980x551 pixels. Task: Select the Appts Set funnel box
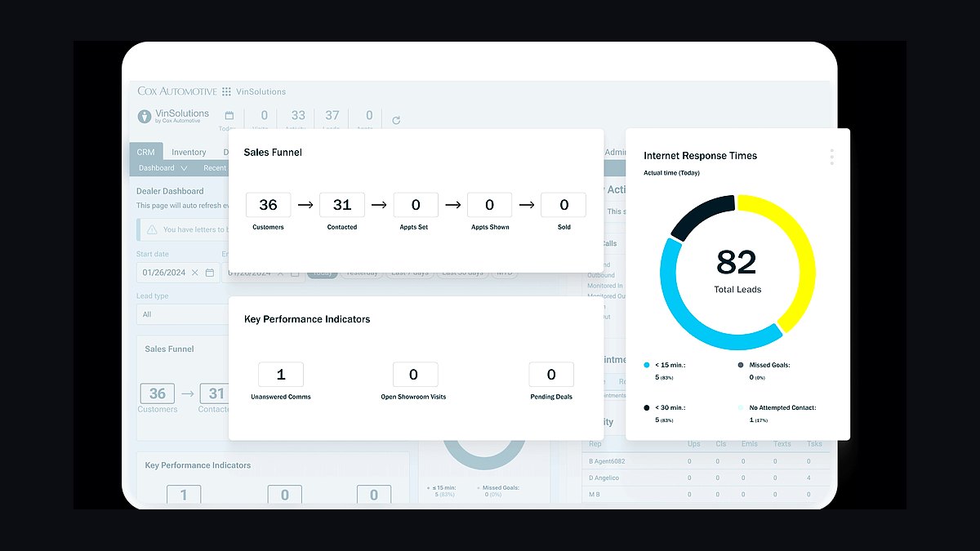point(416,205)
